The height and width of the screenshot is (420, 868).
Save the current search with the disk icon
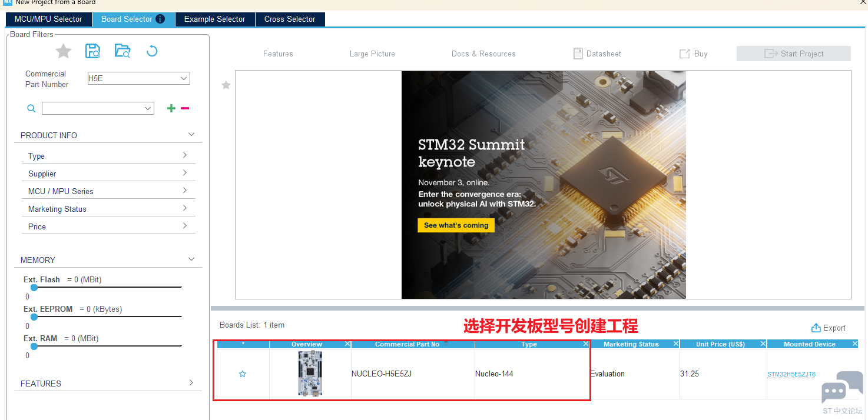coord(93,51)
